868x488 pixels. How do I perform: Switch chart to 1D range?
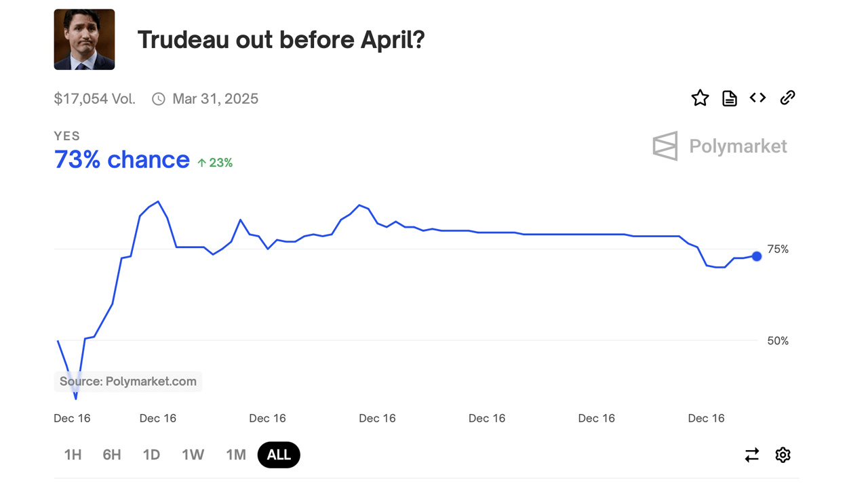(151, 455)
